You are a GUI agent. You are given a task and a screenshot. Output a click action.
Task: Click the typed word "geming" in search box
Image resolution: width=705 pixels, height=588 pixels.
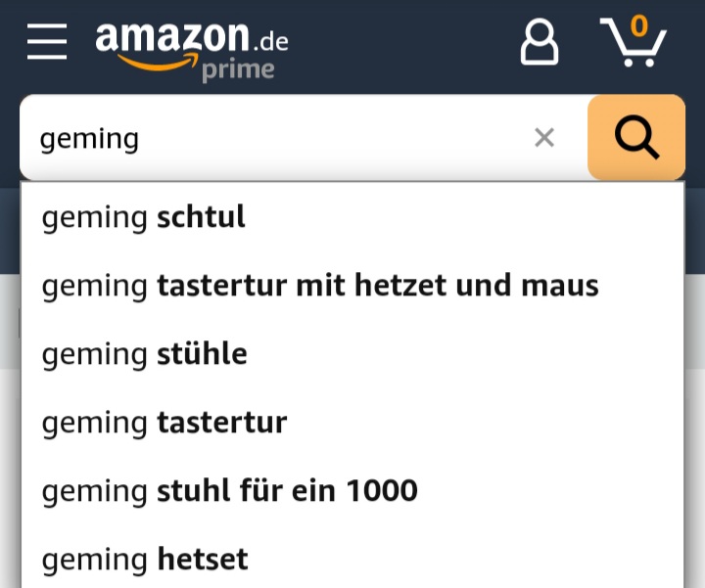89,139
